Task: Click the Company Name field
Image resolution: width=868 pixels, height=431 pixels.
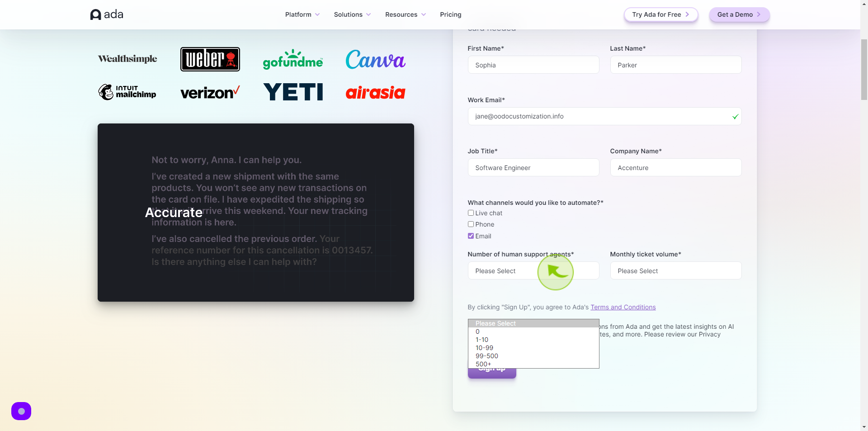Action: pyautogui.click(x=676, y=167)
